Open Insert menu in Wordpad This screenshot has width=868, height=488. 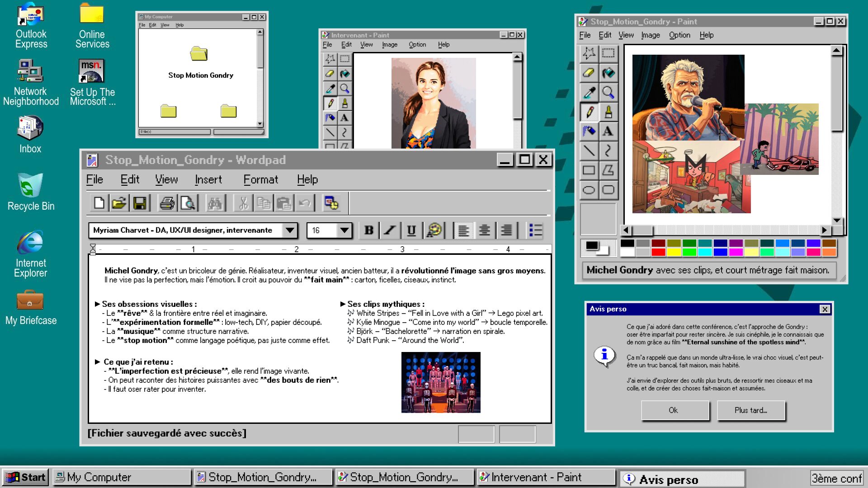[x=208, y=180]
